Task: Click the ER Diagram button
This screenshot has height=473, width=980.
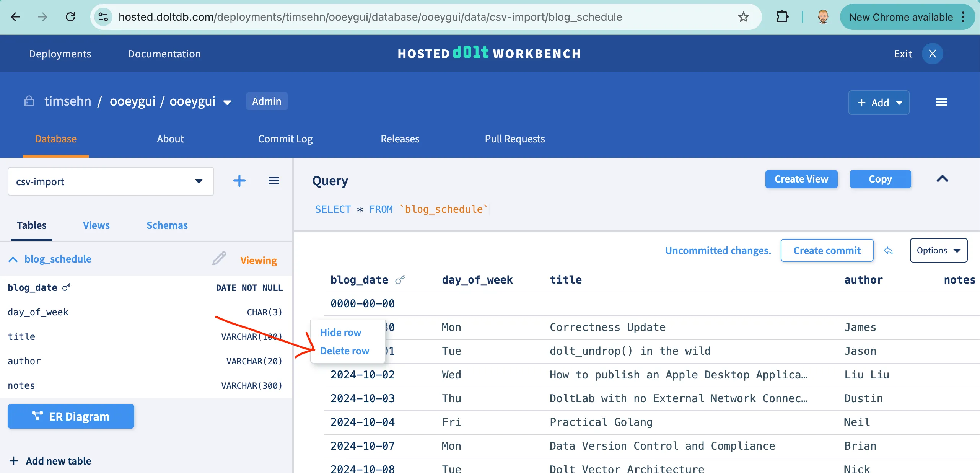Action: pos(71,416)
